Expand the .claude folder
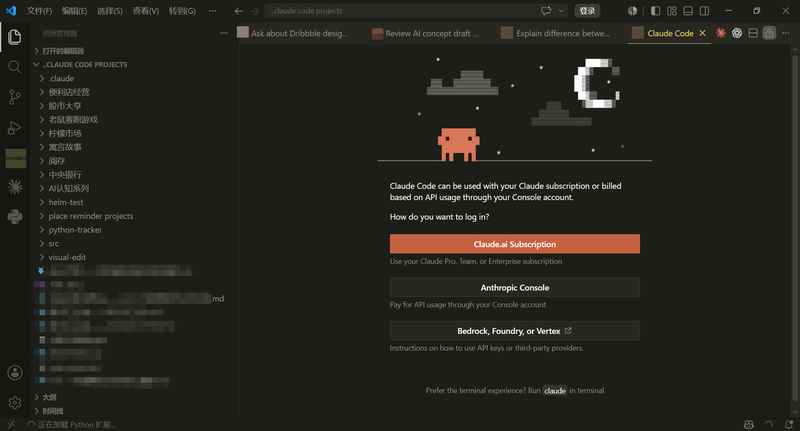800x431 pixels. (61, 79)
